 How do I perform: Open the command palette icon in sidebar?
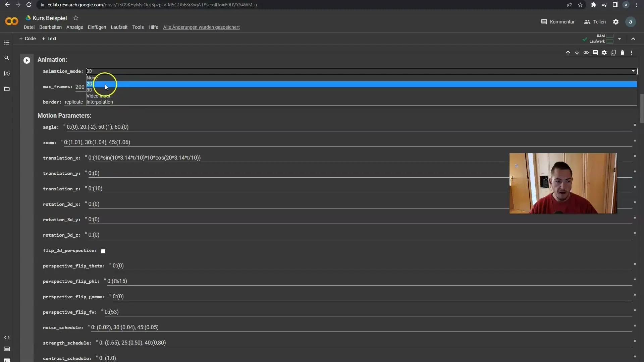point(7,349)
